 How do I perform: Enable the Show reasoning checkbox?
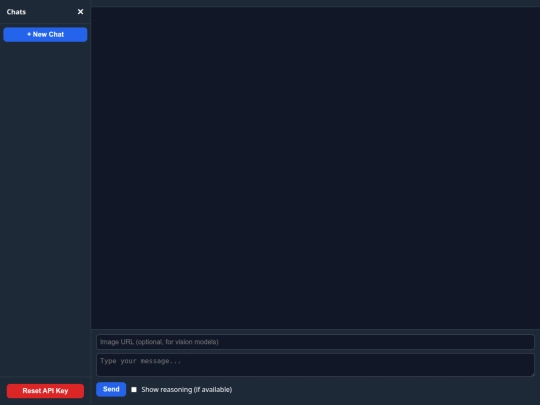coord(134,390)
